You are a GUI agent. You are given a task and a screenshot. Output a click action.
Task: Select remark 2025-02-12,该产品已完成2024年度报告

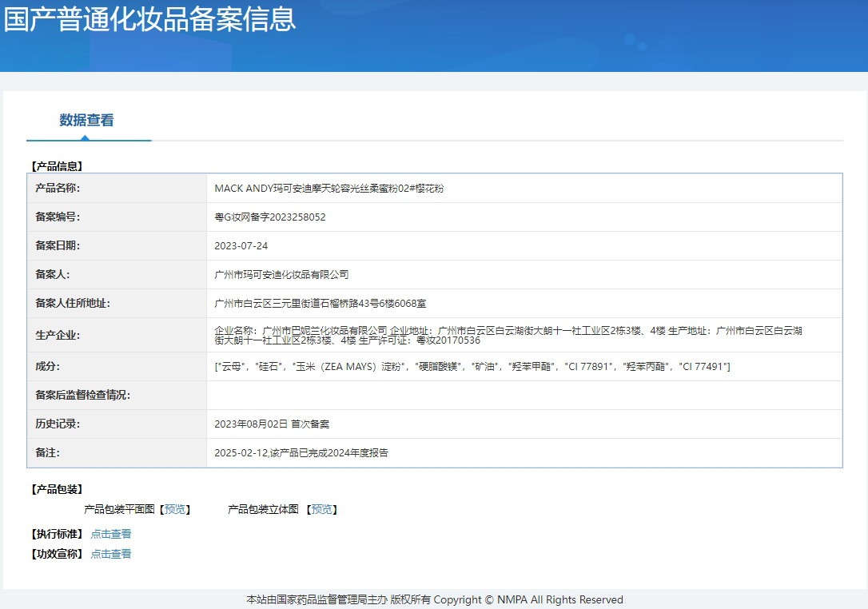pyautogui.click(x=301, y=453)
